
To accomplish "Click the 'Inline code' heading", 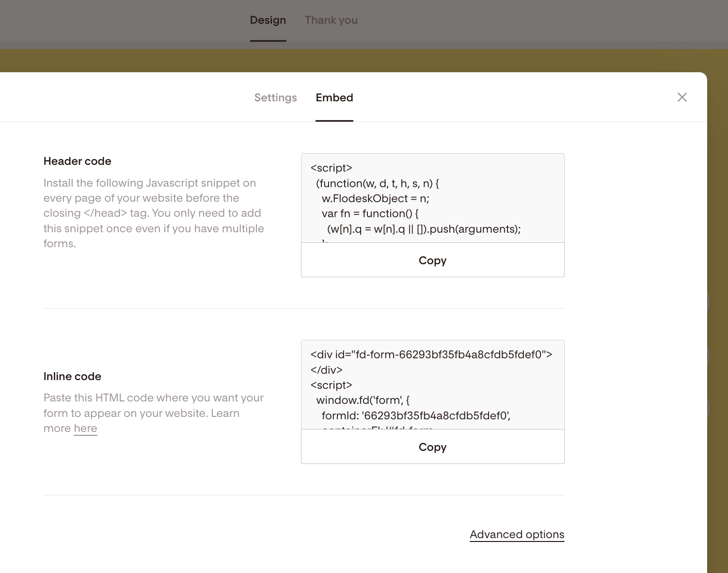I will 72,376.
